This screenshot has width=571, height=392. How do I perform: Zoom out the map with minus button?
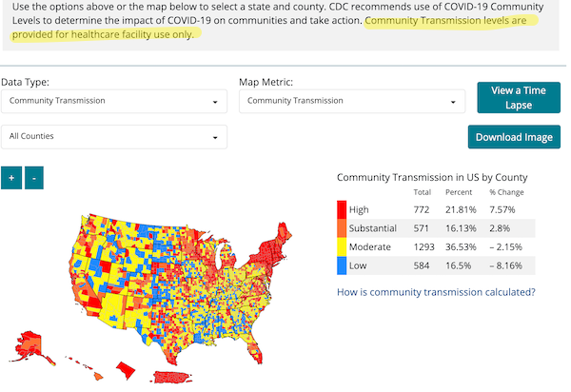[34, 178]
